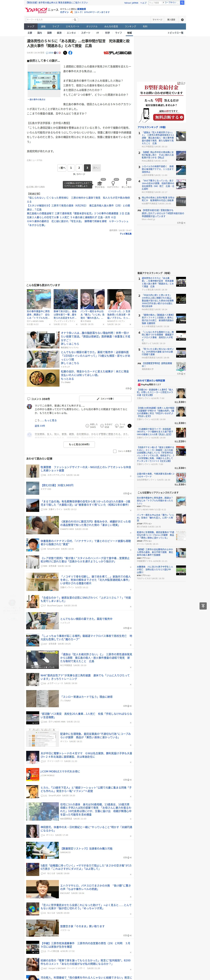The width and height of the screenshot is (210, 980).
Task: Open the 科学 category
Action: point(107,33)
